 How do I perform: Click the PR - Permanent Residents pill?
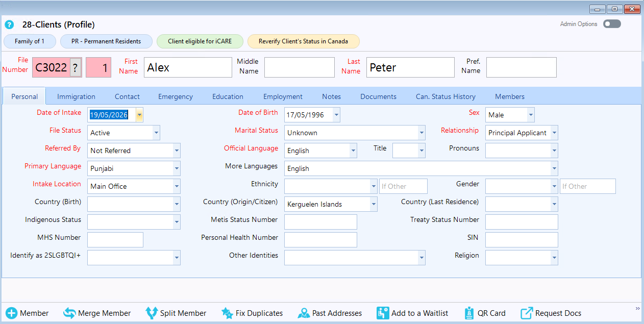pos(106,41)
